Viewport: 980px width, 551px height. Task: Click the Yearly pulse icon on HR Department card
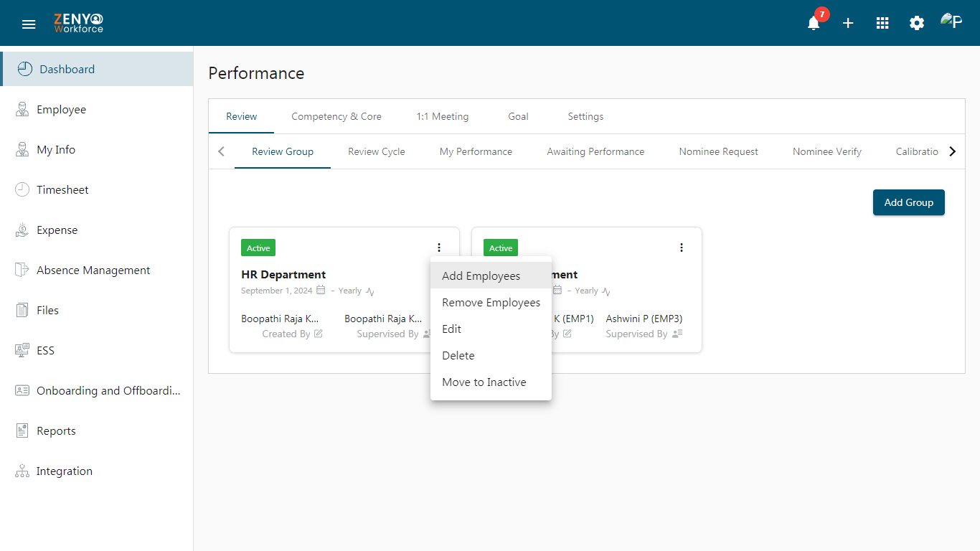369,291
